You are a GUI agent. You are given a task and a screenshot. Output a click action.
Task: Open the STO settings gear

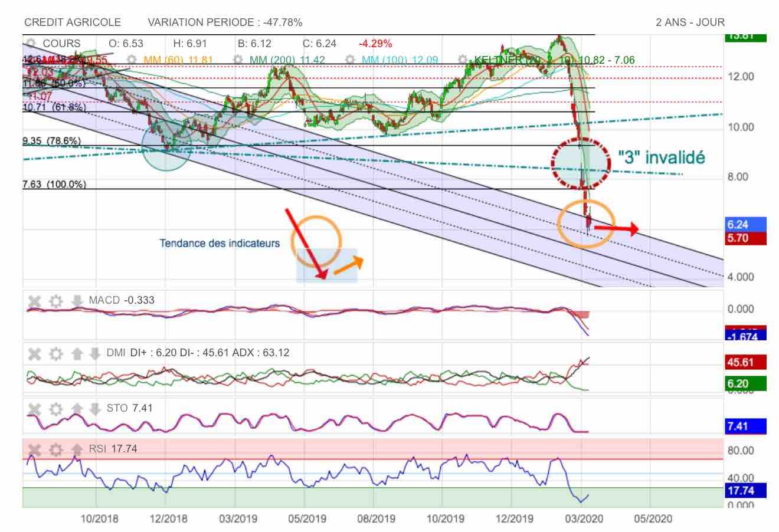(x=56, y=408)
